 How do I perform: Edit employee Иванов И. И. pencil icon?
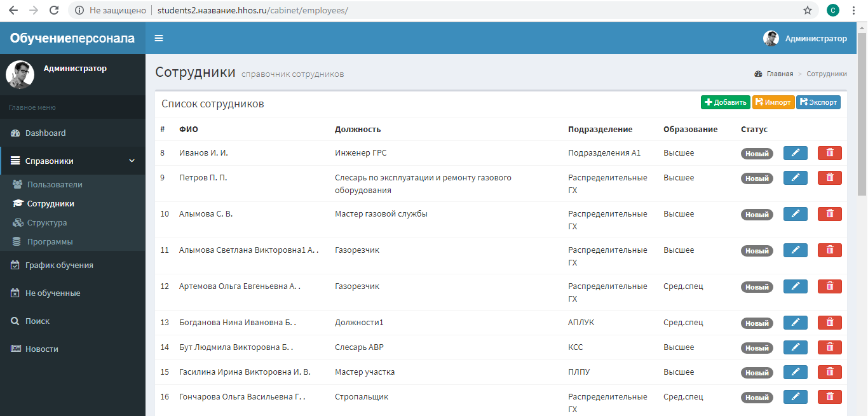pos(796,153)
